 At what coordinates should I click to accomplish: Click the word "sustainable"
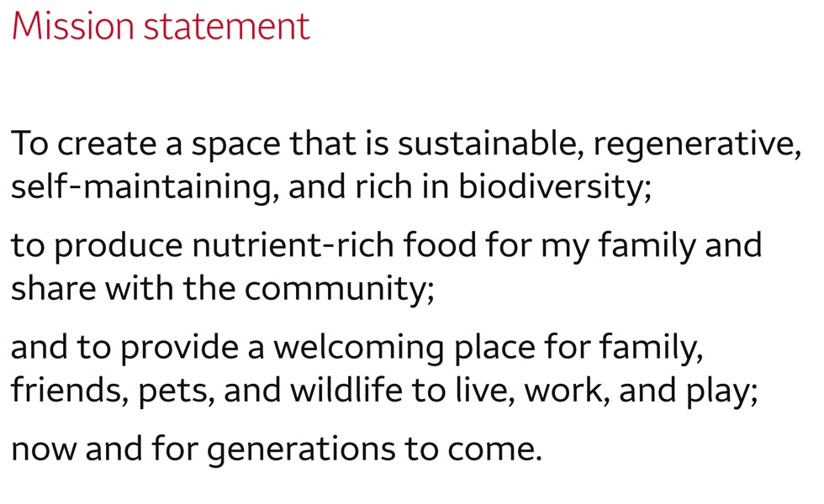click(484, 144)
